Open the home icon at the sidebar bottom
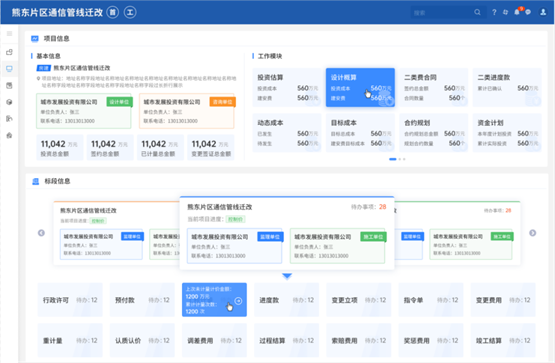The height and width of the screenshot is (363, 555). click(x=10, y=135)
